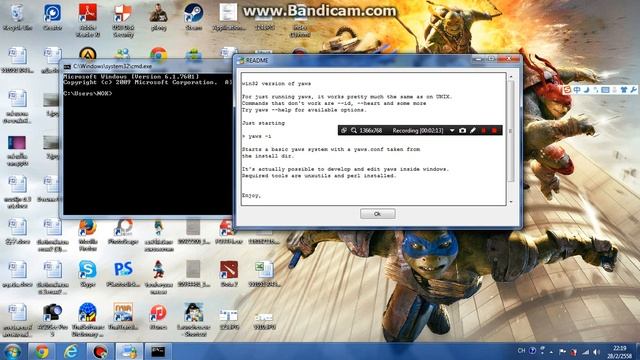Click the Bandicam stop recording button
The width and height of the screenshot is (640, 360).
(x=494, y=130)
